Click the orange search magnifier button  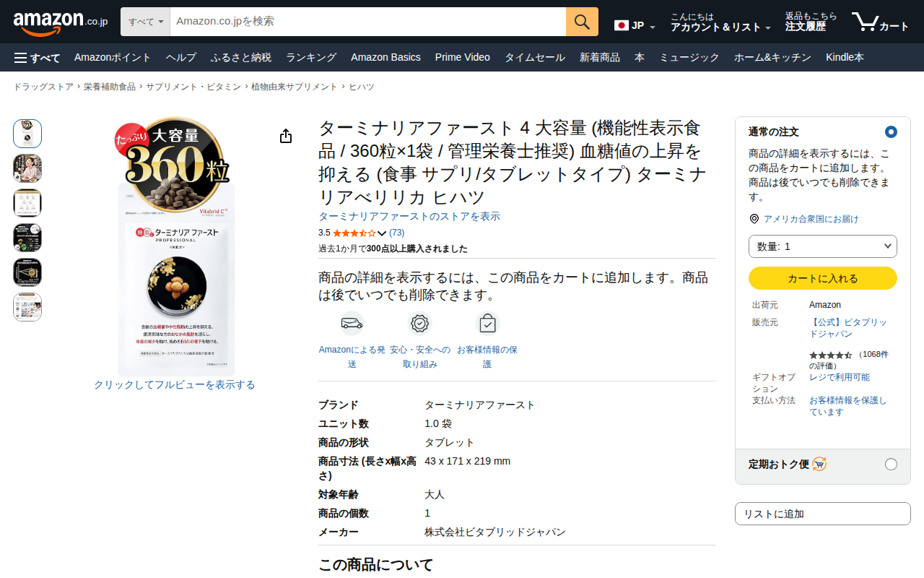pyautogui.click(x=582, y=22)
